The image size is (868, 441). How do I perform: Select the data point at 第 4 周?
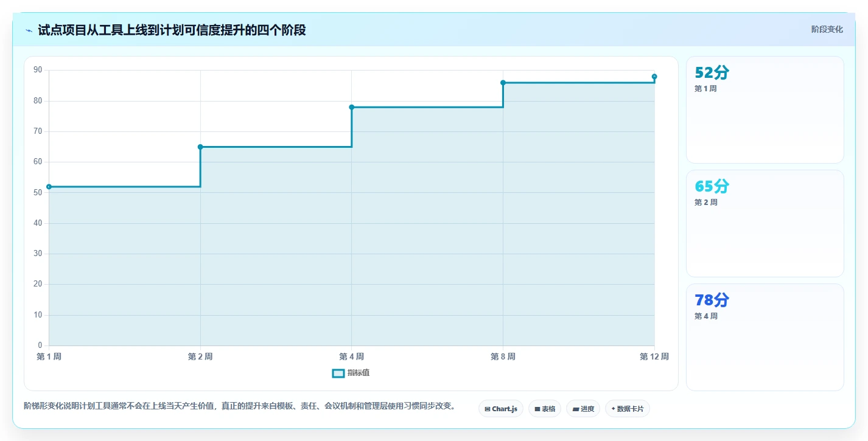click(352, 107)
